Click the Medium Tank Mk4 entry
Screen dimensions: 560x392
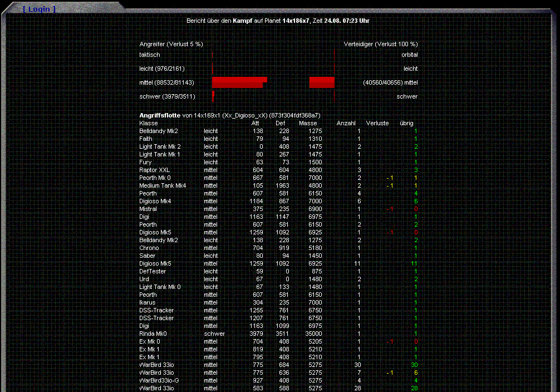pos(163,185)
